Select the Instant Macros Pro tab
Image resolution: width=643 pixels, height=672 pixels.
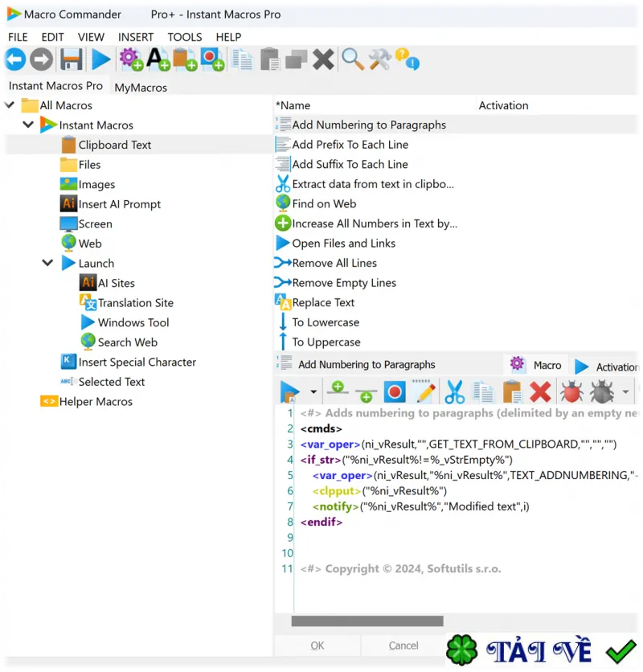[55, 86]
